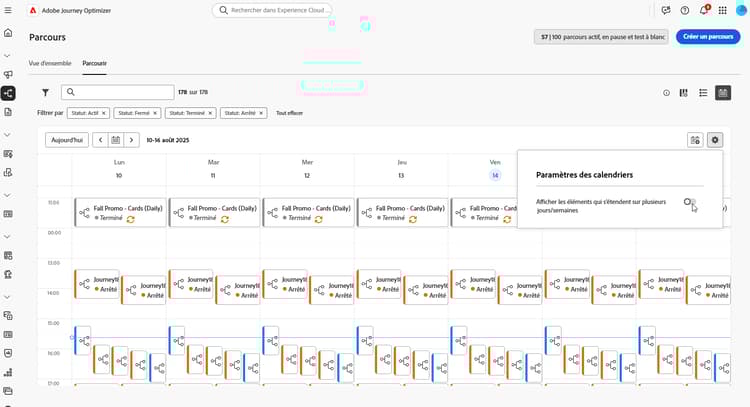The height and width of the screenshot is (407, 750).
Task: Toggle multi-day elements display switch
Action: pos(689,202)
